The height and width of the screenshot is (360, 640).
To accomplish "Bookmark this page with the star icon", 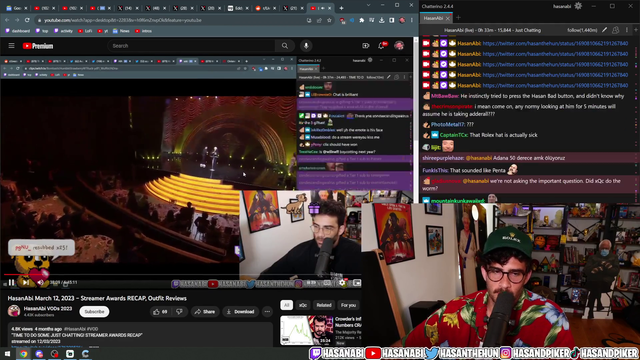I will coord(329,20).
